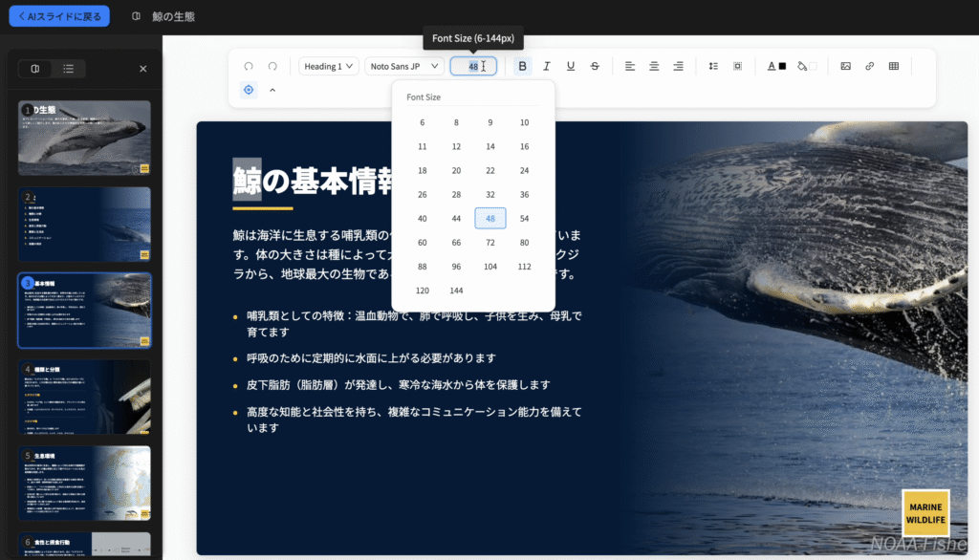Close the slide panel

click(143, 69)
